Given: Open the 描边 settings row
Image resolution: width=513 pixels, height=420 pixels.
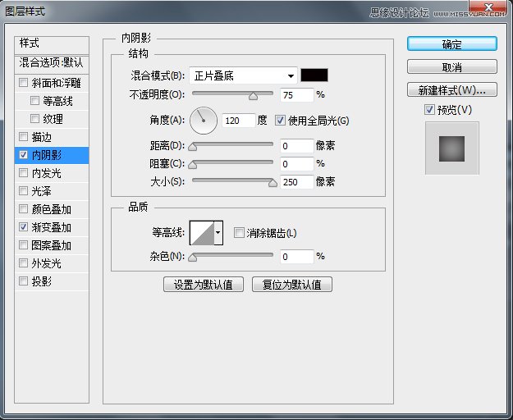Looking at the screenshot, I should tap(52, 137).
